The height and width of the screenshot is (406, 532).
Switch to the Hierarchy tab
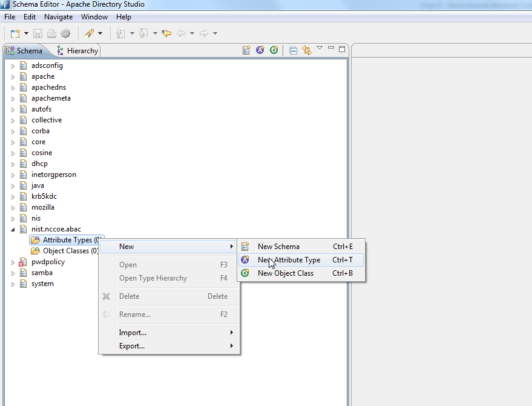pos(77,51)
